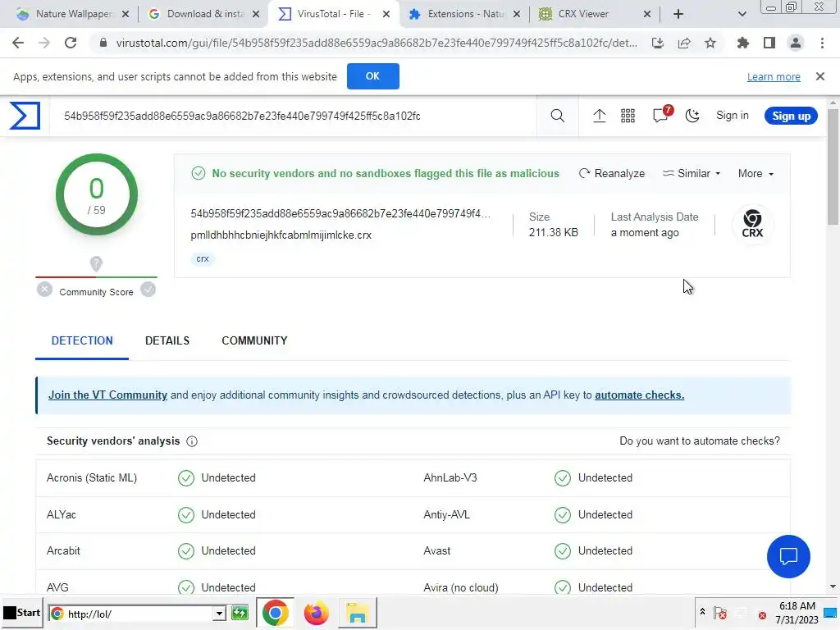Click the 0 / 59 detection score circle
Image resolution: width=840 pixels, height=630 pixels.
(97, 194)
